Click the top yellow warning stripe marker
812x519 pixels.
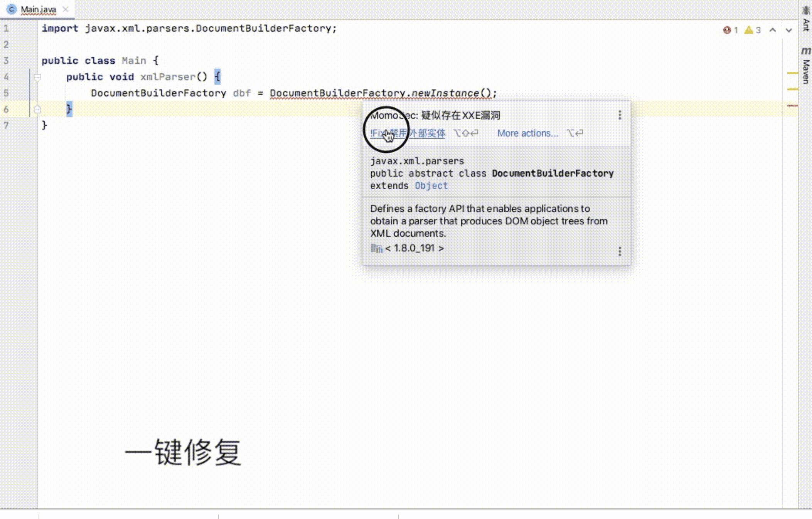point(792,73)
